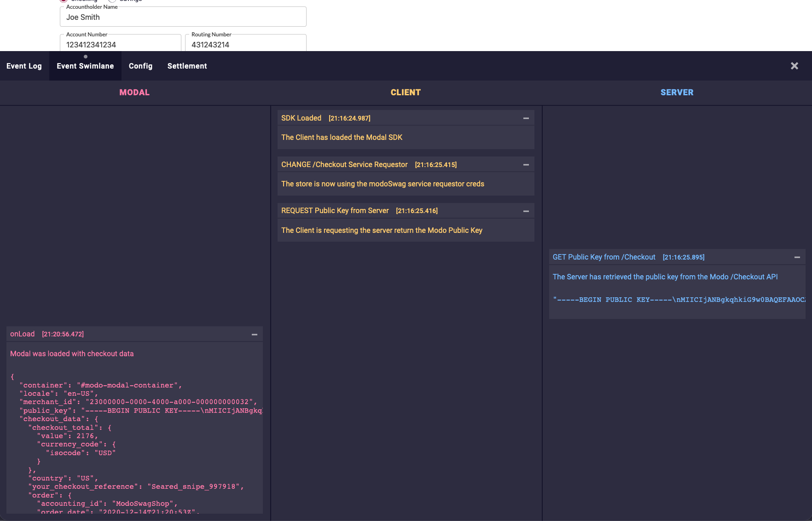This screenshot has width=812, height=521.
Task: Click the timestamp [21:16:24.987]
Action: coord(349,118)
